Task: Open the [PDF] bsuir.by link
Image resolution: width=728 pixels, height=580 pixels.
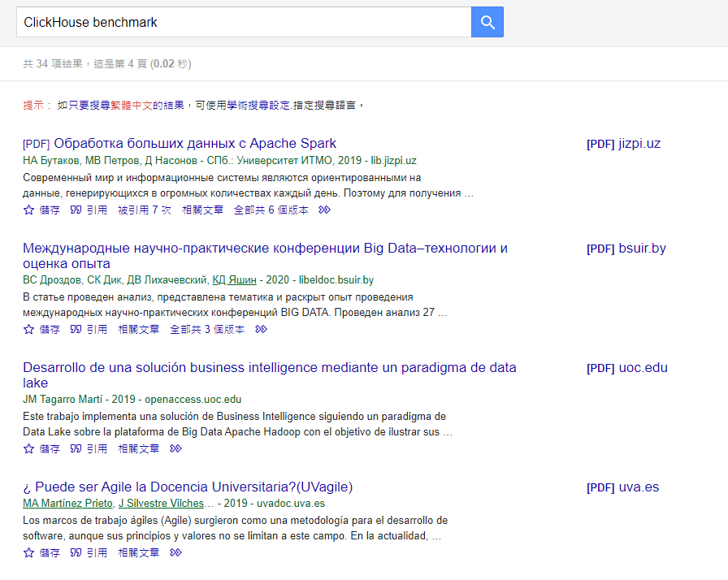Action: [626, 249]
